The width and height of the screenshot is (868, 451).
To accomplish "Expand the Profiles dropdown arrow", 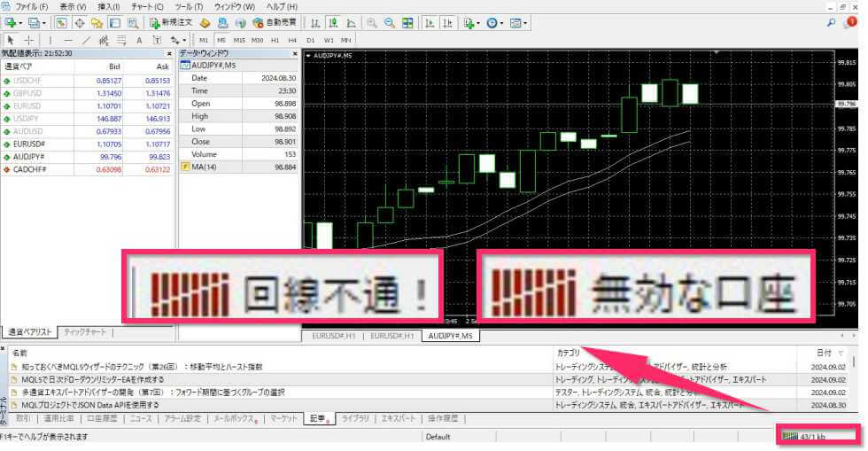I will [x=44, y=23].
